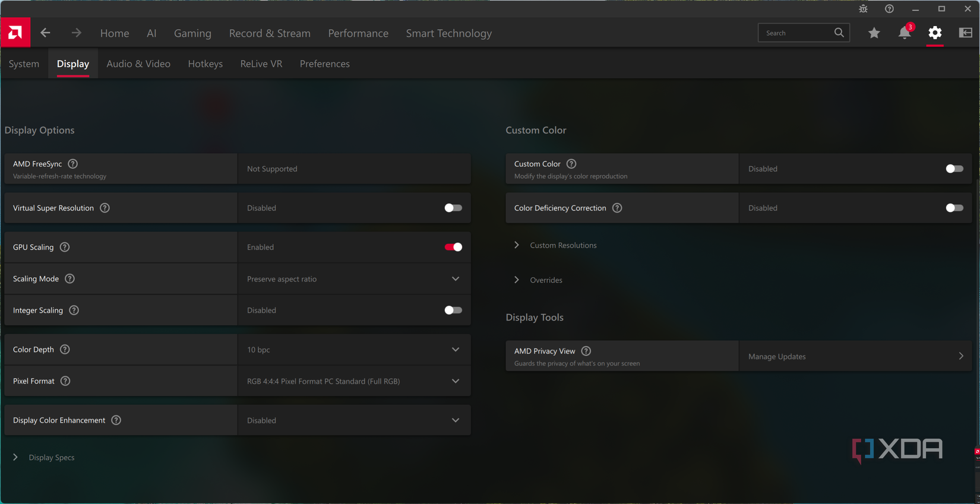Enable Virtual Super Resolution toggle
Viewport: 980px width, 504px height.
click(453, 208)
